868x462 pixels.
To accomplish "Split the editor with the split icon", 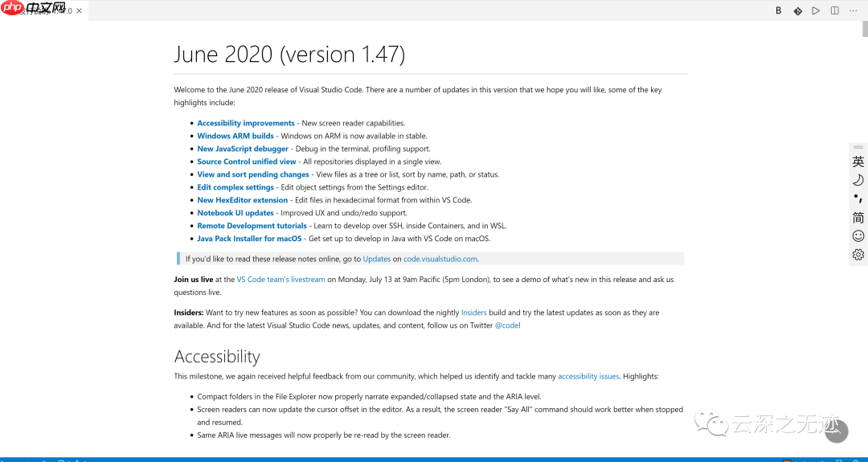I will tap(835, 10).
